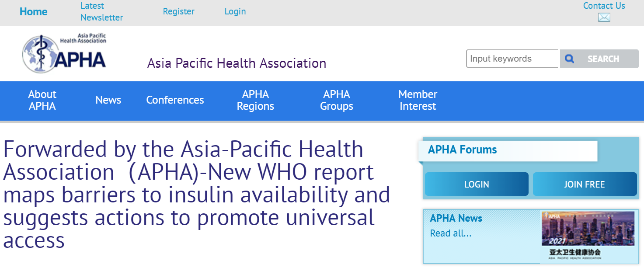Viewport: 644px width, 268px height.
Task: Open the APHA Regions menu
Action: pos(255,100)
